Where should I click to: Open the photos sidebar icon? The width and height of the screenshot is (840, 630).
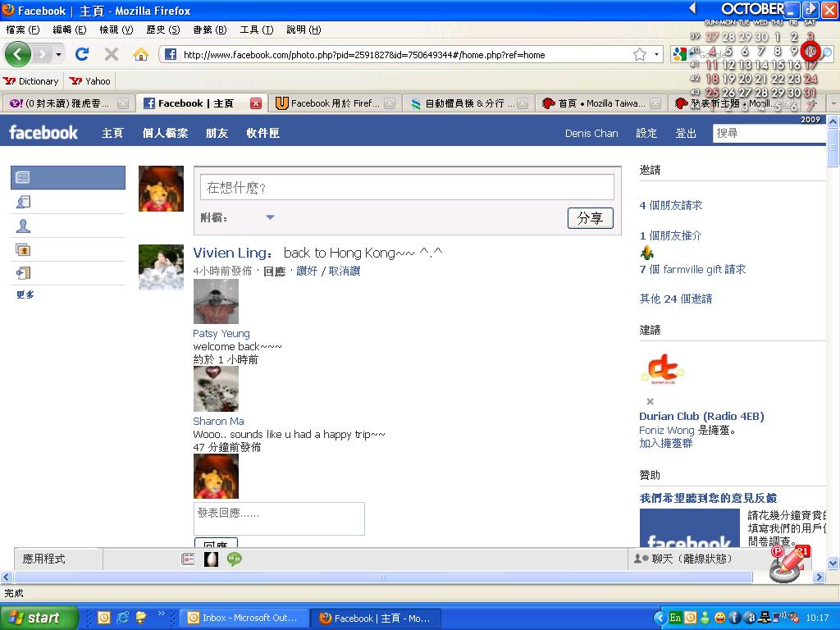pos(23,249)
